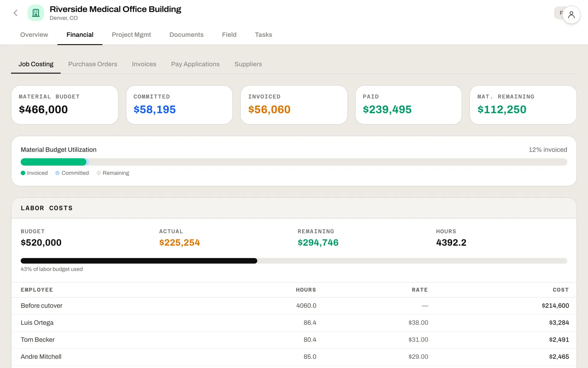Click the green Invoiced legend dot
The width and height of the screenshot is (588, 368).
(x=23, y=173)
